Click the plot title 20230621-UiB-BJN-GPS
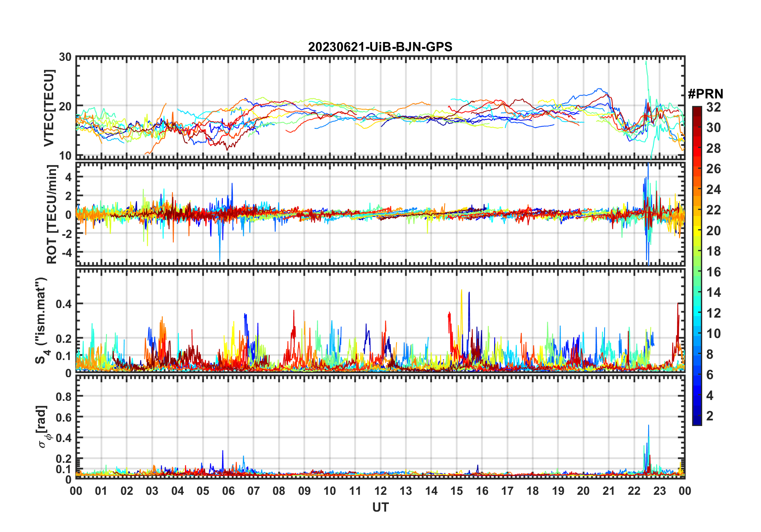Viewport: 761px width, 532px height. point(380,47)
